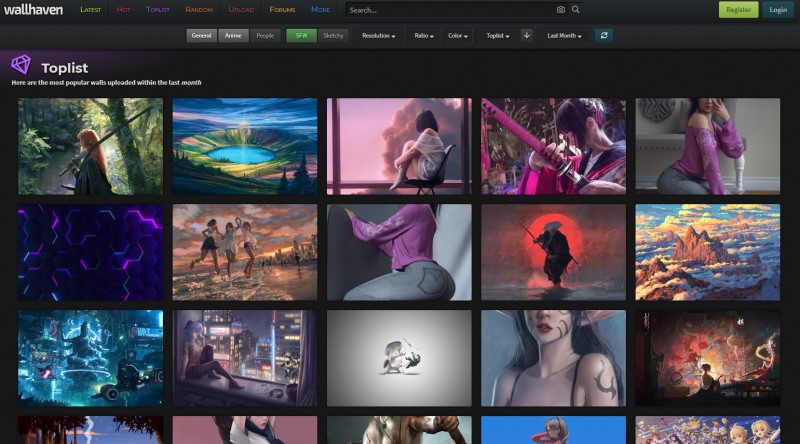The image size is (800, 444).
Task: Click the Login button
Action: [x=778, y=10]
